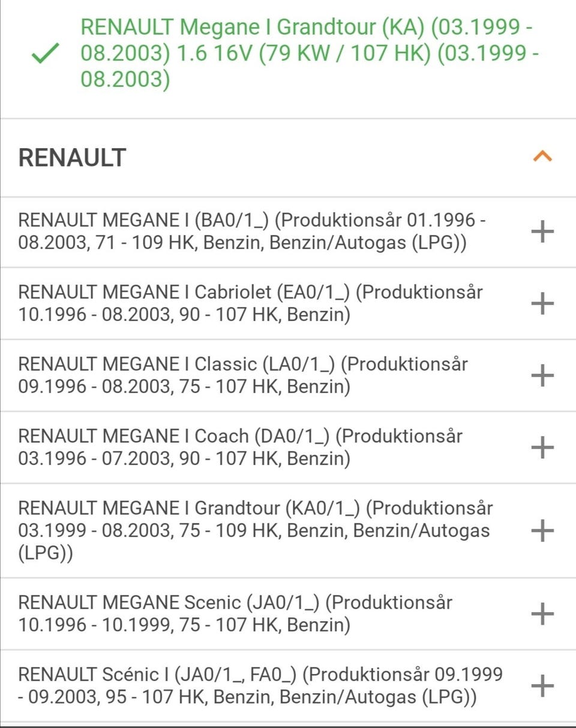Viewport: 576px width, 728px height.
Task: Collapse the RENAULT section with orange chevron
Action: [x=542, y=157]
